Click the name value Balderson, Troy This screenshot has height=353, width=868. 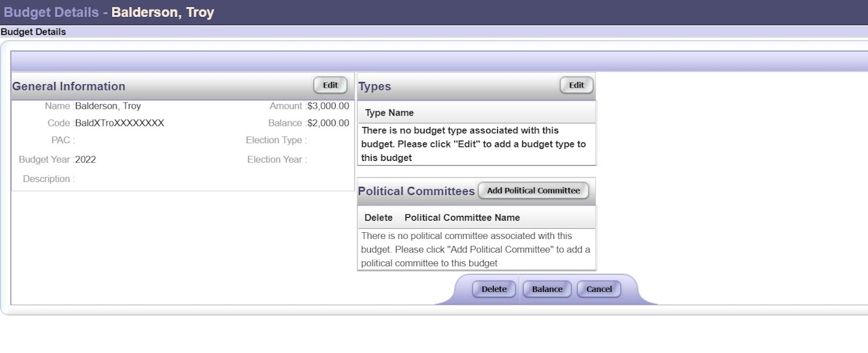[x=108, y=106]
